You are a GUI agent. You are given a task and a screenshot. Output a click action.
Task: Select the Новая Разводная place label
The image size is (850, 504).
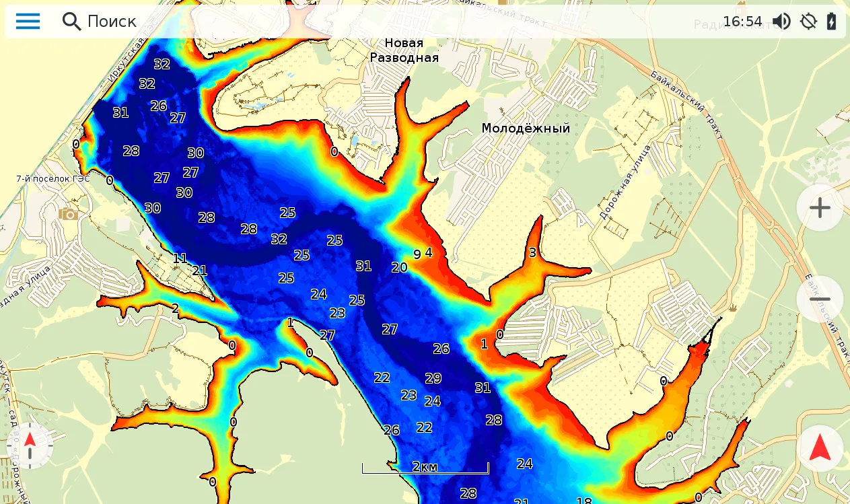click(404, 50)
